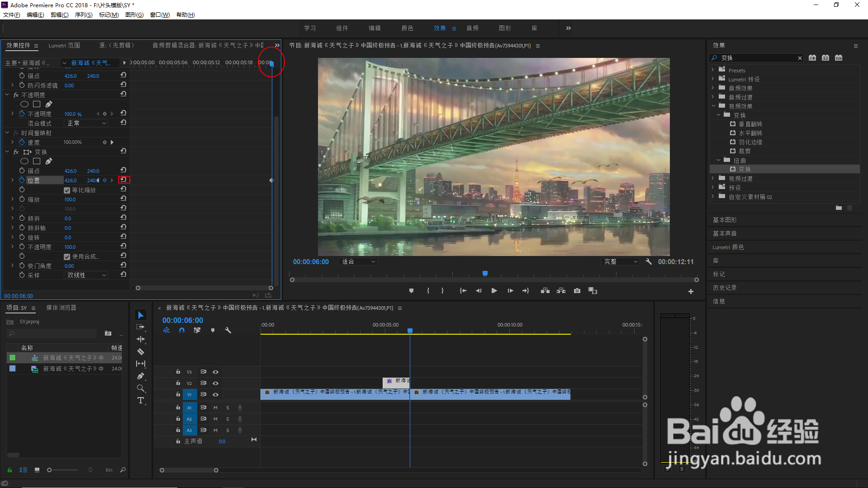
Task: Click Program monitor playhead on scrub bar
Action: coord(485,274)
